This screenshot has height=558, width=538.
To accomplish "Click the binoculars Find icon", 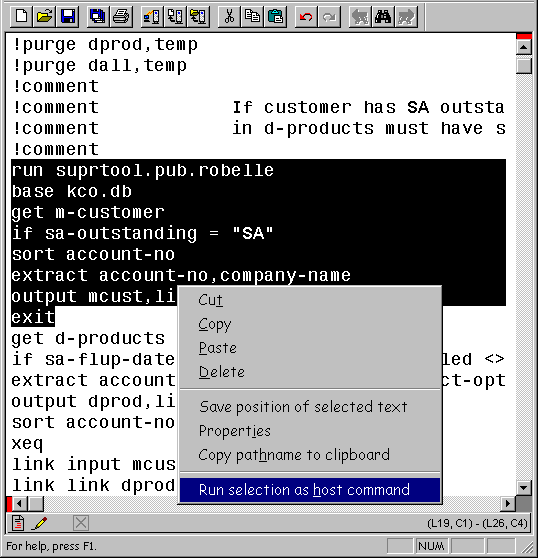I will click(383, 16).
